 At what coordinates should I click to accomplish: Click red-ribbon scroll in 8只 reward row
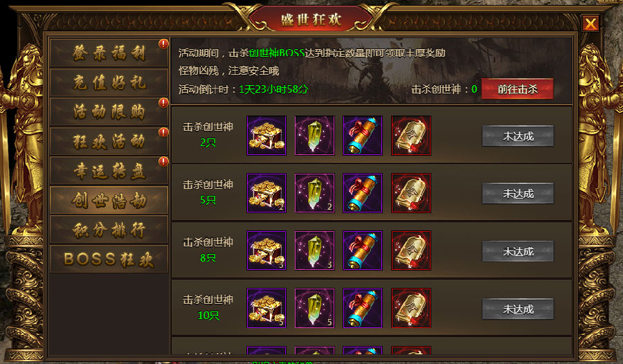[x=363, y=251]
